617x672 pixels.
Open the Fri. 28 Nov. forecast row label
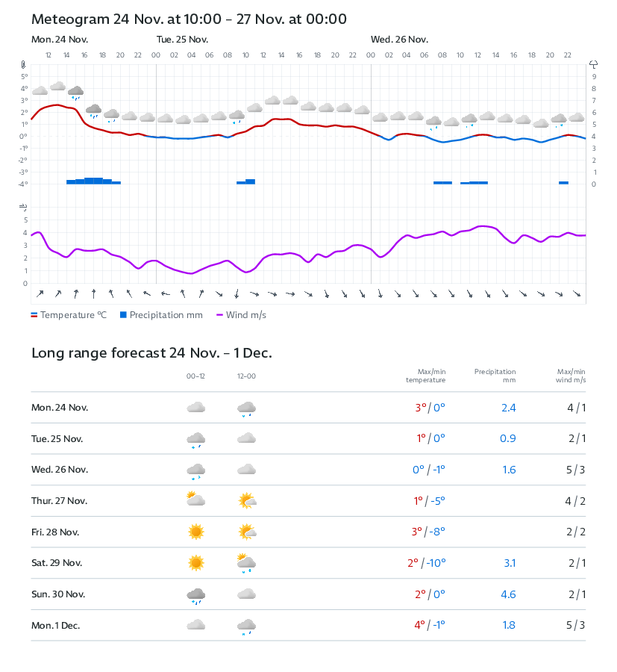tap(55, 532)
